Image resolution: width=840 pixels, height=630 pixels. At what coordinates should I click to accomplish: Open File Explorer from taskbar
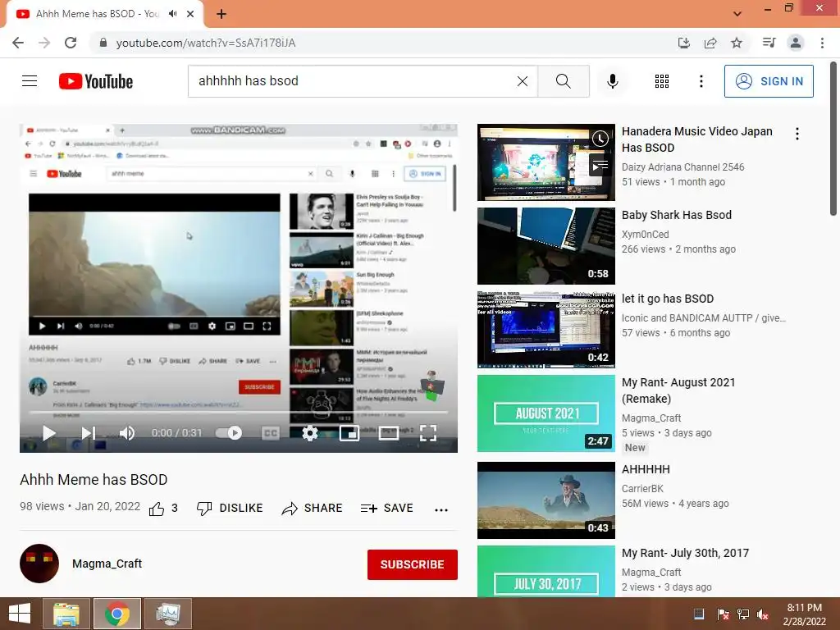pos(66,614)
